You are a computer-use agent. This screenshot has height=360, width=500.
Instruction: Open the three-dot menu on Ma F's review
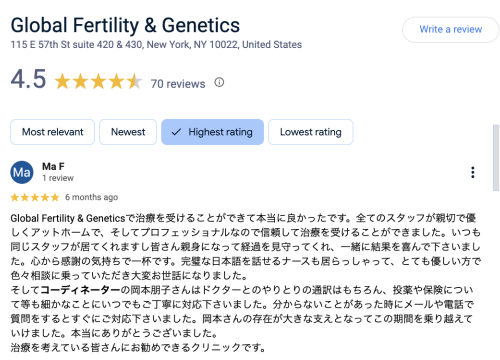472,172
